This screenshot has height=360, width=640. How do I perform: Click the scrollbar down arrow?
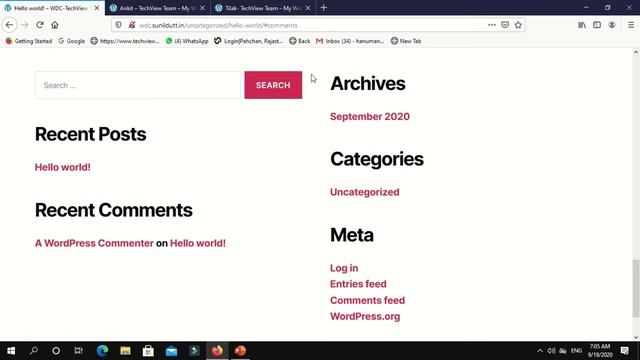coord(636,338)
